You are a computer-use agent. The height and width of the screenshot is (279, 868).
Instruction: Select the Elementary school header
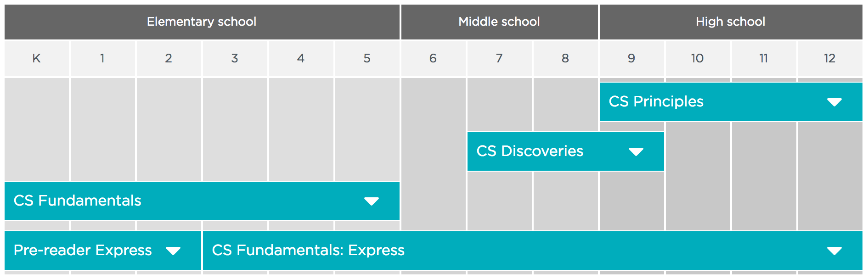(x=202, y=22)
